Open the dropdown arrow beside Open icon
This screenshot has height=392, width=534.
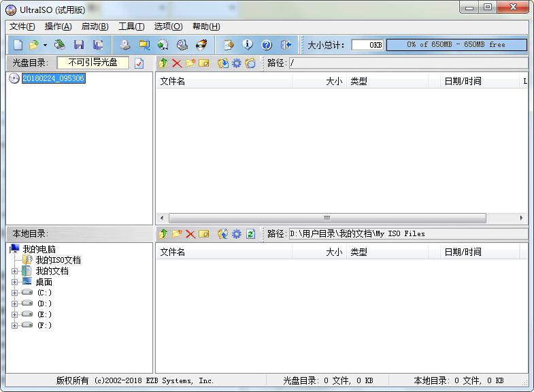[45, 46]
